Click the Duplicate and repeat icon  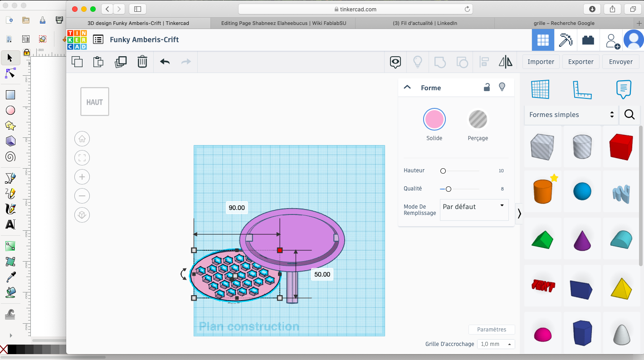pos(121,62)
